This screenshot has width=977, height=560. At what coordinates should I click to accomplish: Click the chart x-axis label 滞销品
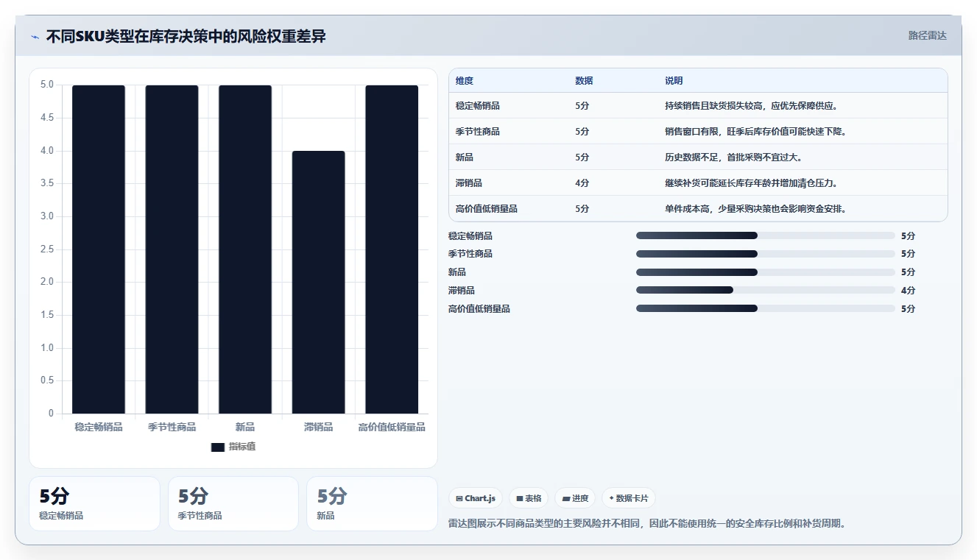pyautogui.click(x=318, y=427)
